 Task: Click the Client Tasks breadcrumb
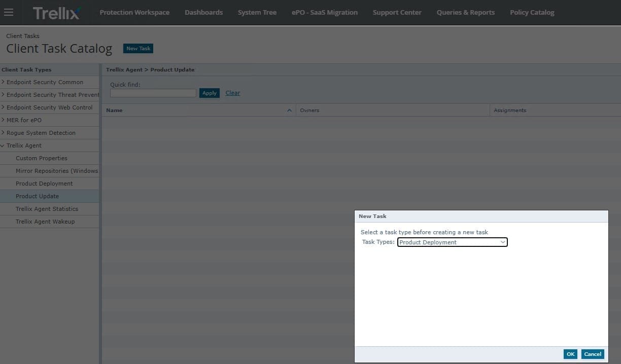(x=23, y=36)
